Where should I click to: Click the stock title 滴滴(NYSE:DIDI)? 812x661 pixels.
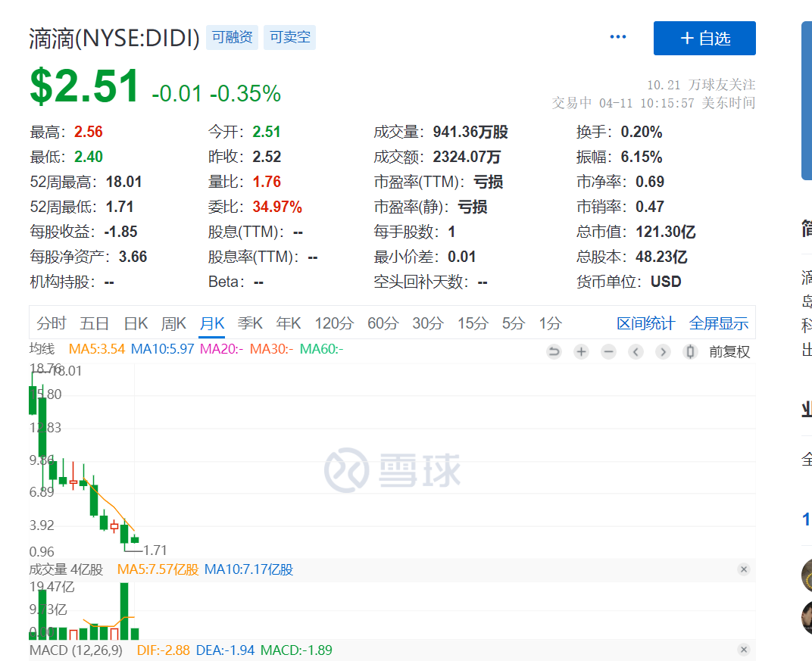coord(114,39)
